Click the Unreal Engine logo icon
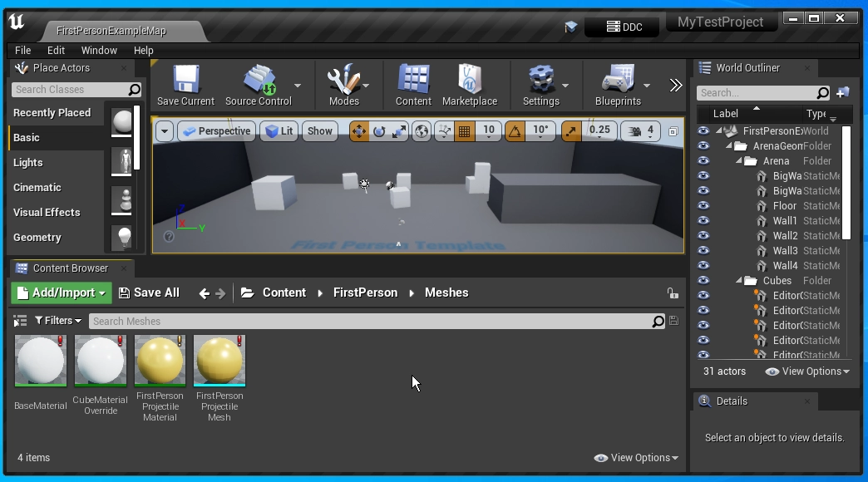 [17, 22]
